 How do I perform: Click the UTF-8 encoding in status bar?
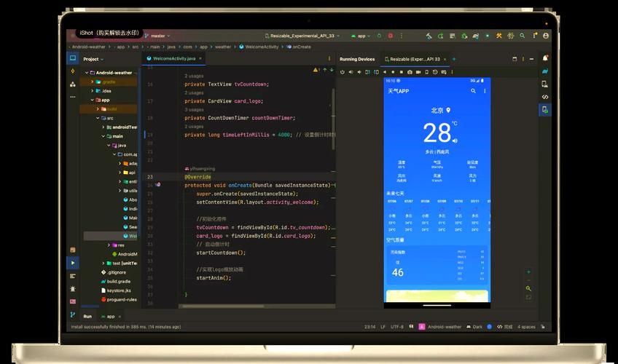(396, 327)
